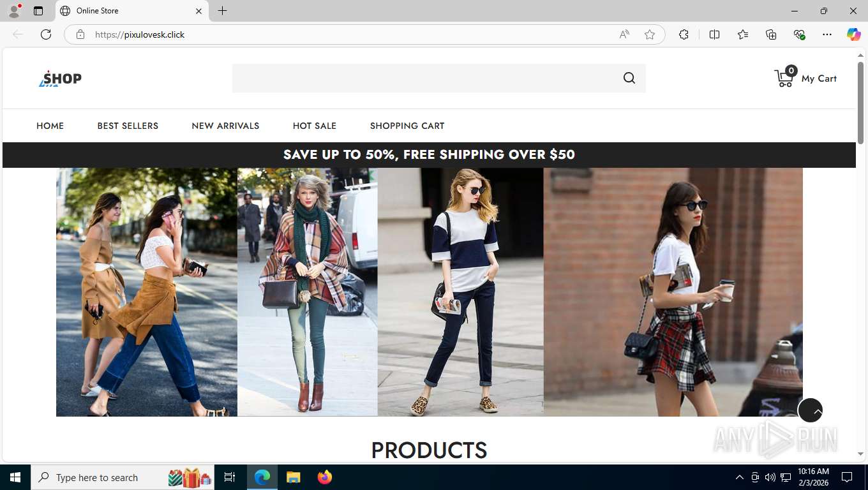
Task: View site information lock icon
Action: [80, 34]
